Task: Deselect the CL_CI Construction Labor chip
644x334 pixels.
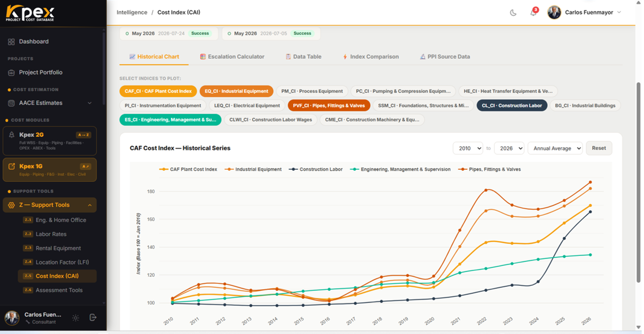Action: point(512,105)
